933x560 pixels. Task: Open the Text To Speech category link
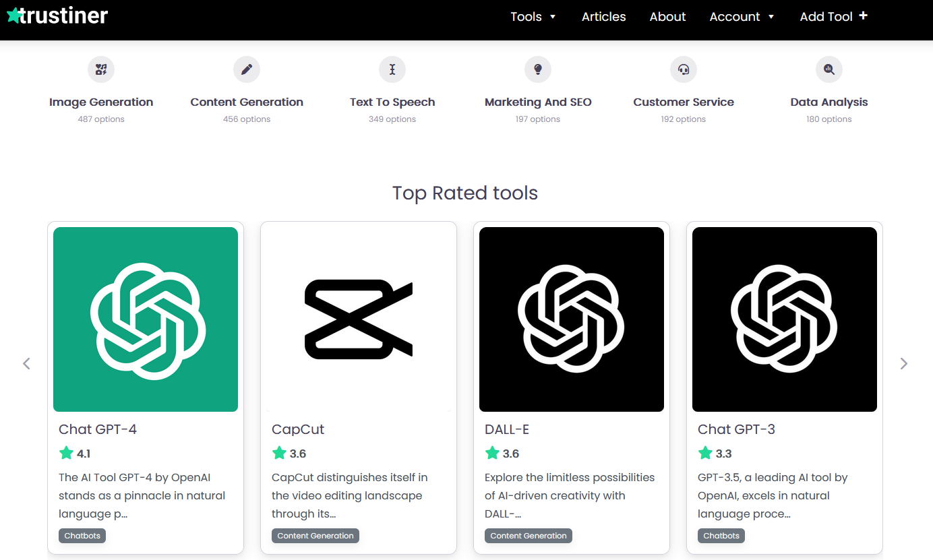(392, 102)
